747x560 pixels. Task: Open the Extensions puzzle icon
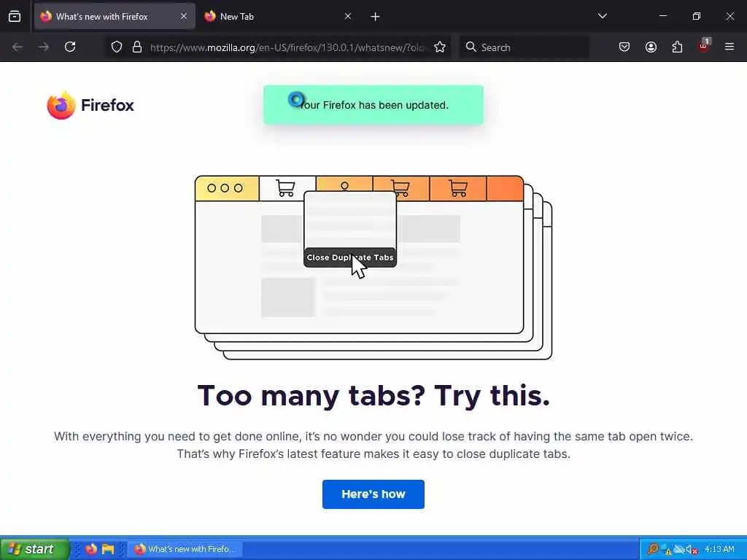(677, 47)
